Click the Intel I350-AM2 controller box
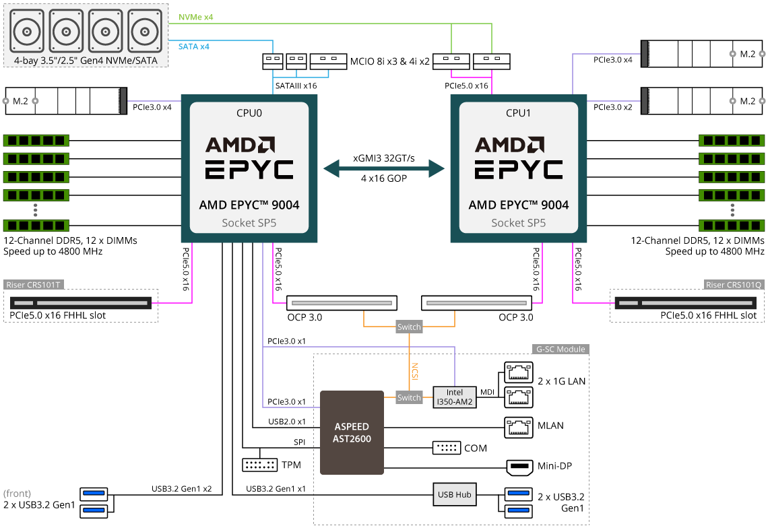 454,397
